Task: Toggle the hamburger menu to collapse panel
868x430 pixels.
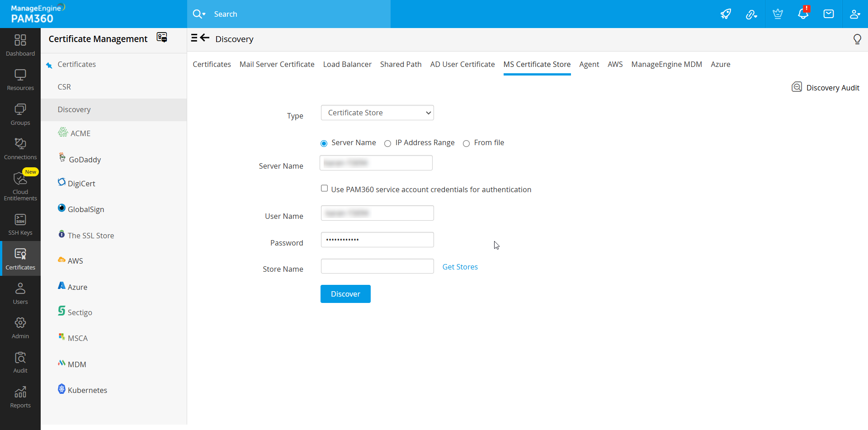Action: [x=194, y=38]
